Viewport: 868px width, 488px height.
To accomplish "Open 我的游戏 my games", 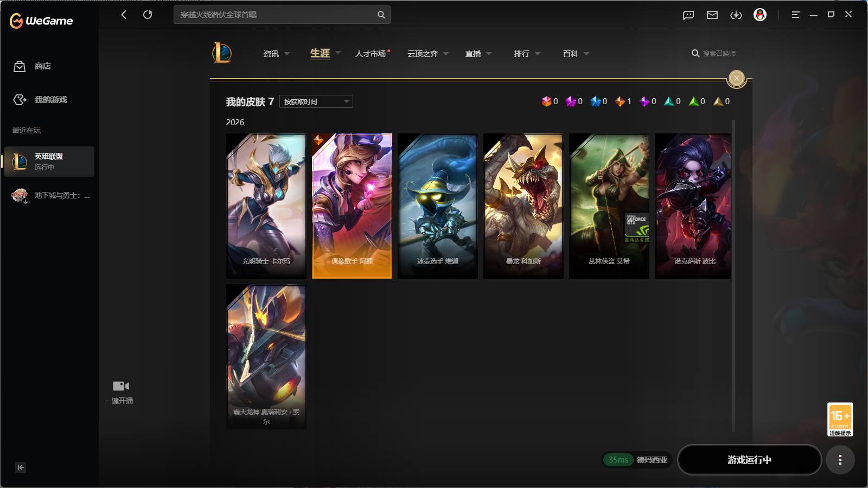I will coord(40,100).
